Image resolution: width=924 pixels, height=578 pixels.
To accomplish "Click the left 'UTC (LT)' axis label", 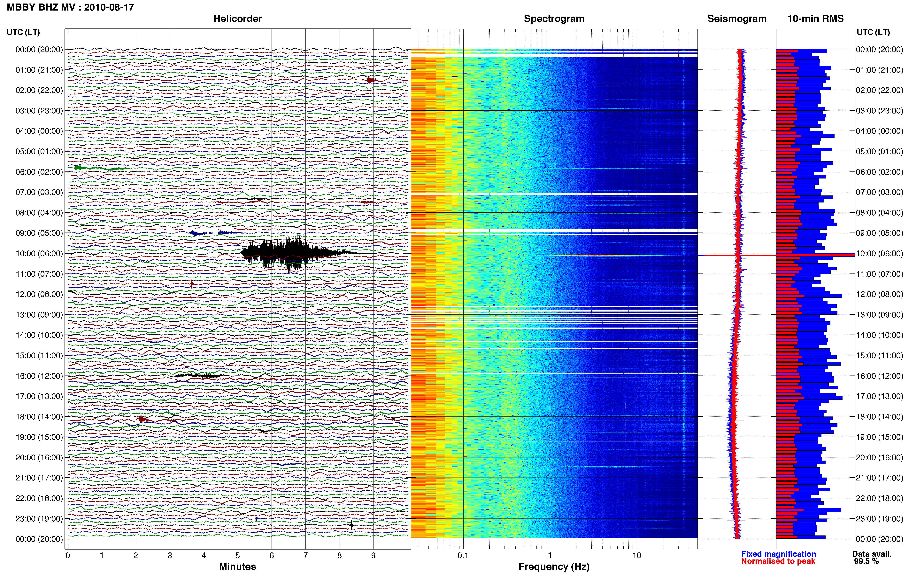I will (23, 32).
